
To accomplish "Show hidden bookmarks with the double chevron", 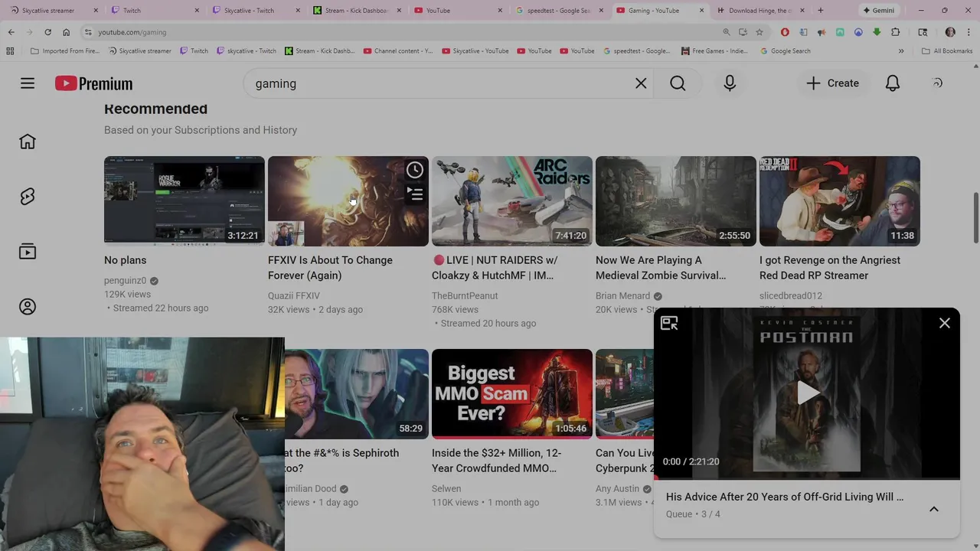I will pyautogui.click(x=901, y=51).
